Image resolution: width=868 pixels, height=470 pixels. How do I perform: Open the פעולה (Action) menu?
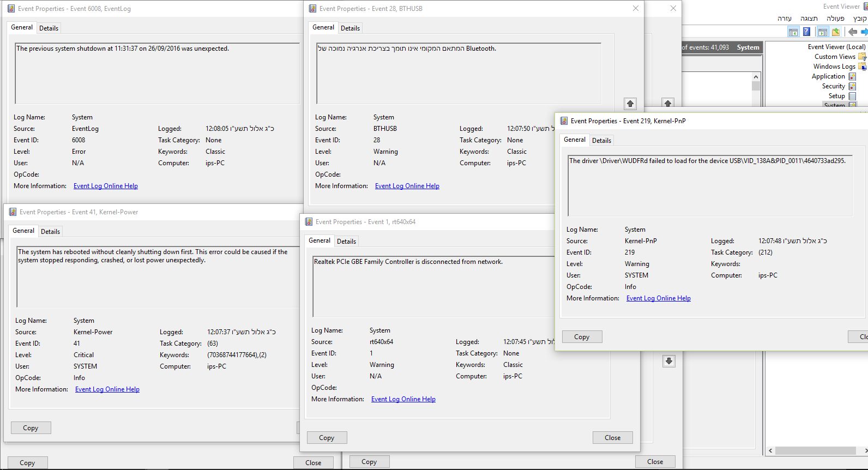(x=835, y=19)
